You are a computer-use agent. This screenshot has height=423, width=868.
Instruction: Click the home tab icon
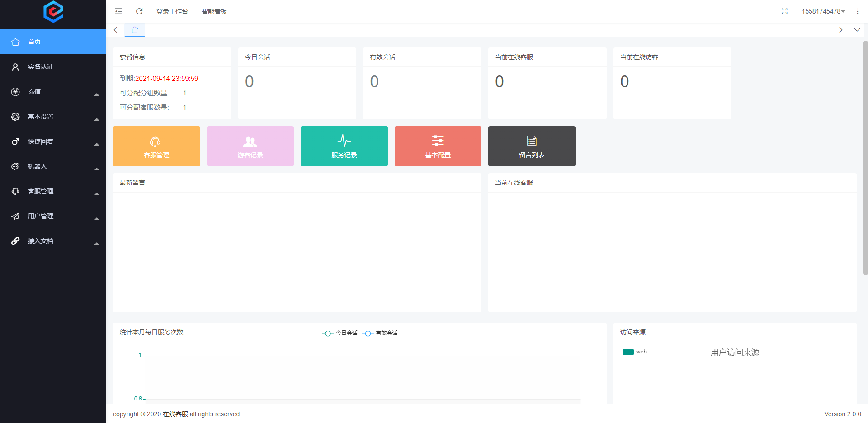click(x=135, y=30)
